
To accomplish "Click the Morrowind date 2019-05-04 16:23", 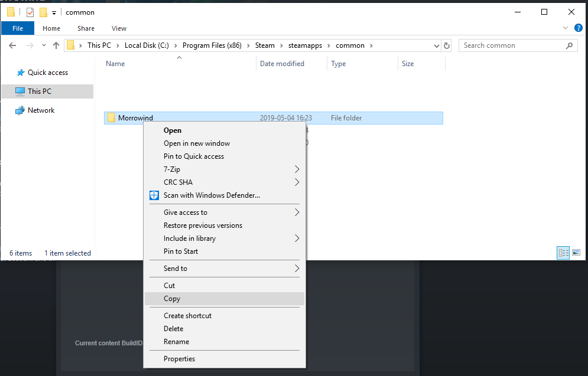I will pos(286,118).
